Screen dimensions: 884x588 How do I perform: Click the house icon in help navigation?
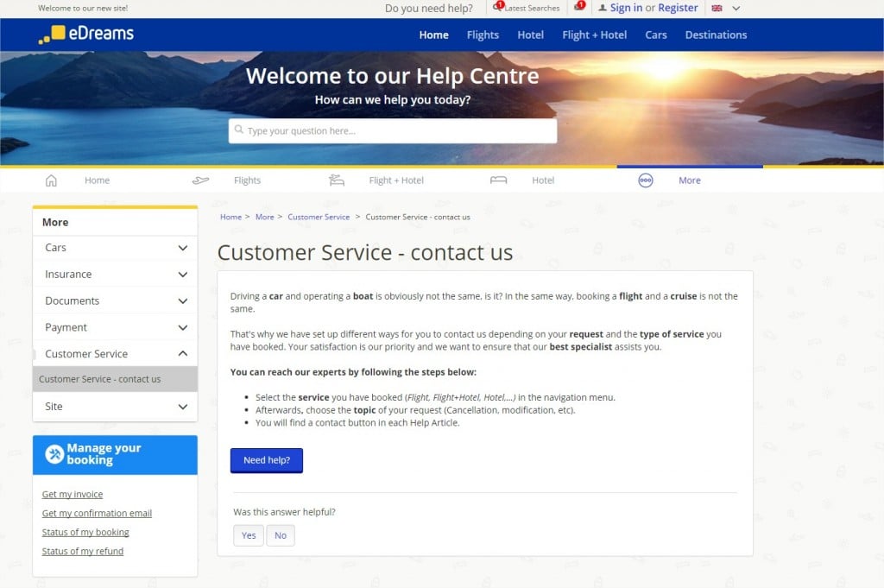51,180
